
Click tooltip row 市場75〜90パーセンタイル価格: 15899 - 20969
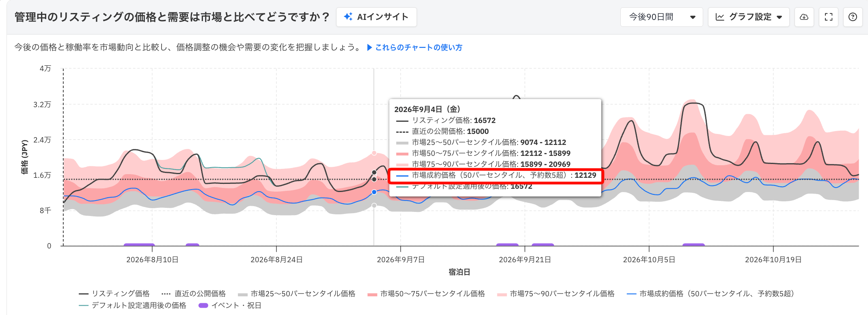tap(483, 164)
